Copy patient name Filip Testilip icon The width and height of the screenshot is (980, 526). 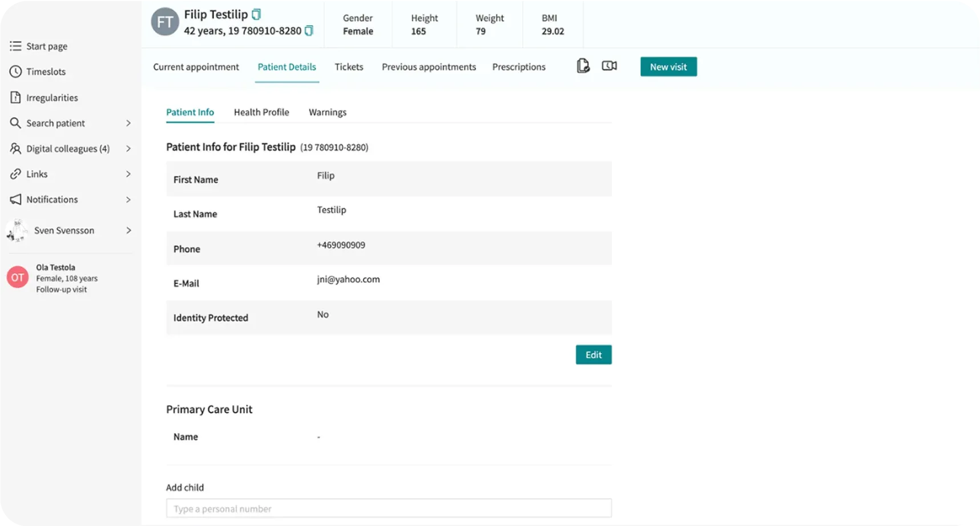click(256, 14)
